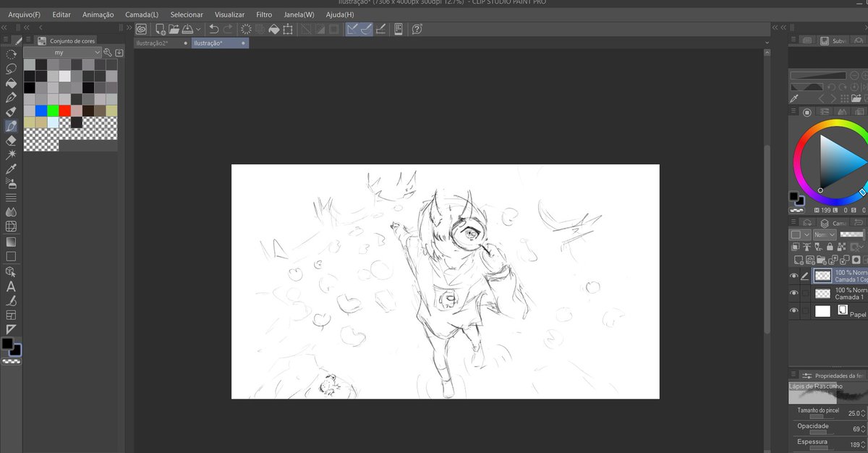868x453 pixels.
Task: Toggle the lock checkbox on Camada 1 layer
Action: (x=806, y=293)
